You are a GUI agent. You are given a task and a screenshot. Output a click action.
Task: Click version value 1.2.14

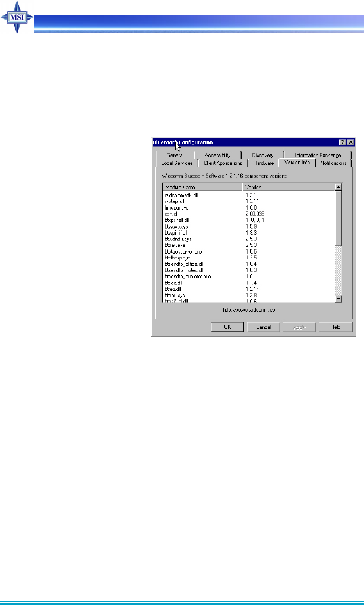[252, 289]
